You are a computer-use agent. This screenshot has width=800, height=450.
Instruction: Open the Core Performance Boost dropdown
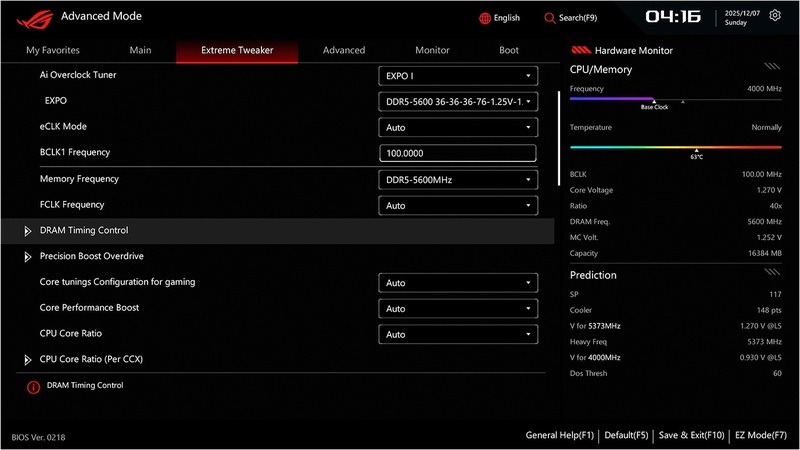point(458,309)
